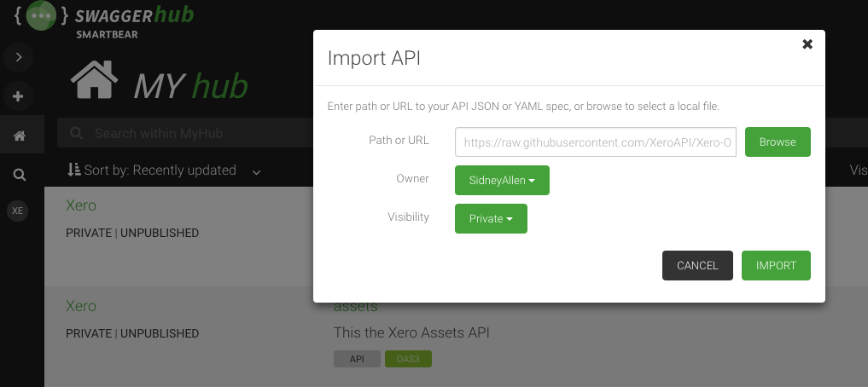Screen dimensions: 868x387
Task: Click the Import API dialog title
Action: tap(374, 58)
